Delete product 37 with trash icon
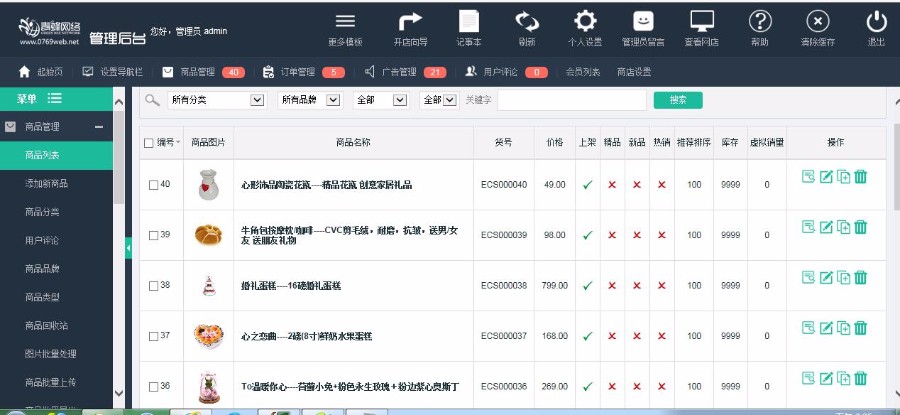 (x=860, y=328)
